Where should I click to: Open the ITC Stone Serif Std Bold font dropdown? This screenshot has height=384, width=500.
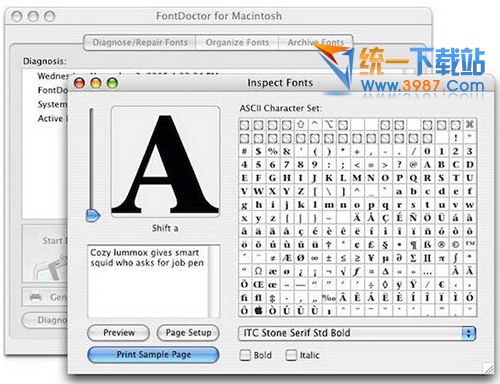pos(357,333)
